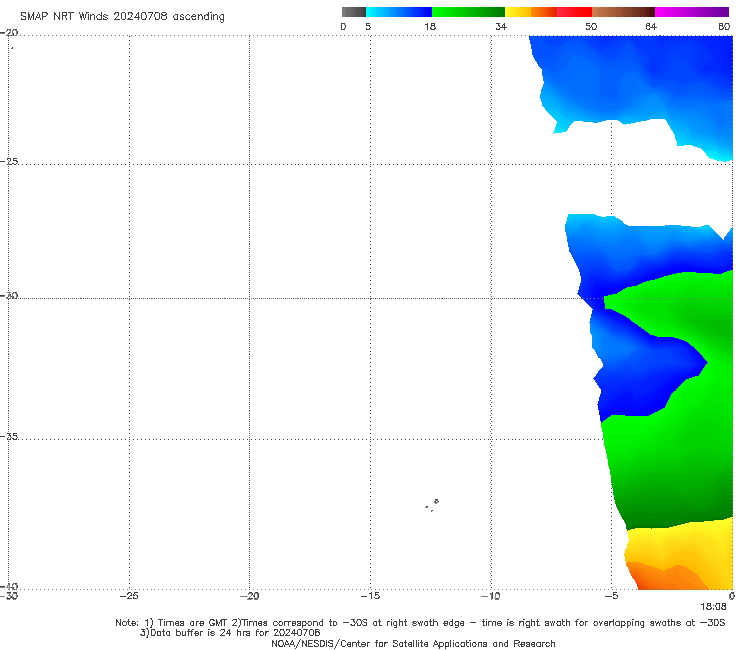The width and height of the screenshot is (740, 650).
Task: Click the color bar label '50'
Action: [x=591, y=26]
